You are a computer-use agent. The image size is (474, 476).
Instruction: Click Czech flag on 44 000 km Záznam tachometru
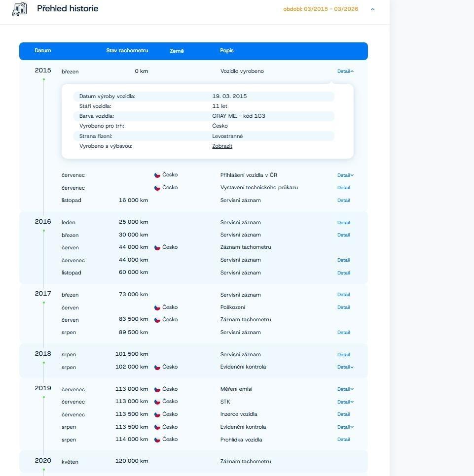click(x=157, y=247)
